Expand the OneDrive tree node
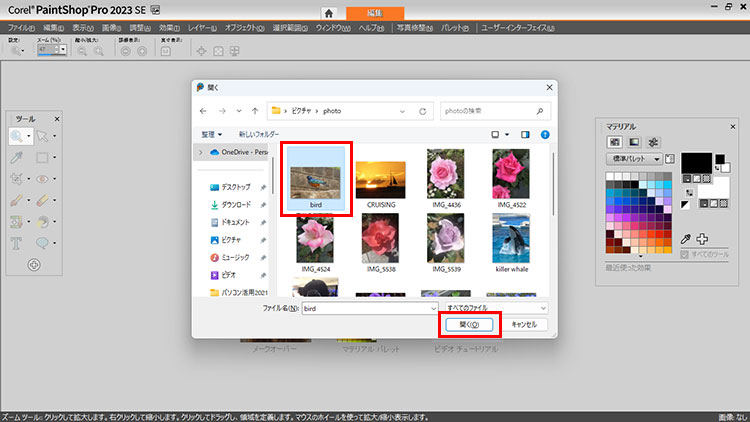This screenshot has height=422, width=750. pos(201,152)
